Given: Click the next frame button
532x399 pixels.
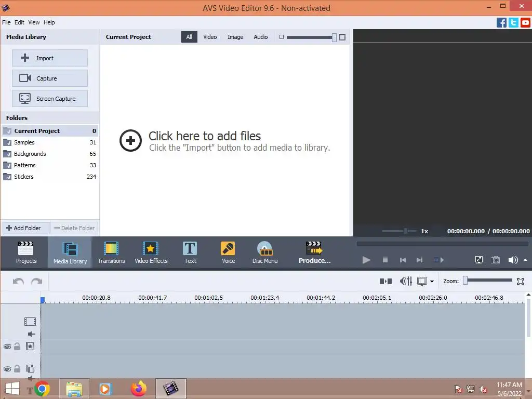Looking at the screenshot, I should (x=420, y=260).
